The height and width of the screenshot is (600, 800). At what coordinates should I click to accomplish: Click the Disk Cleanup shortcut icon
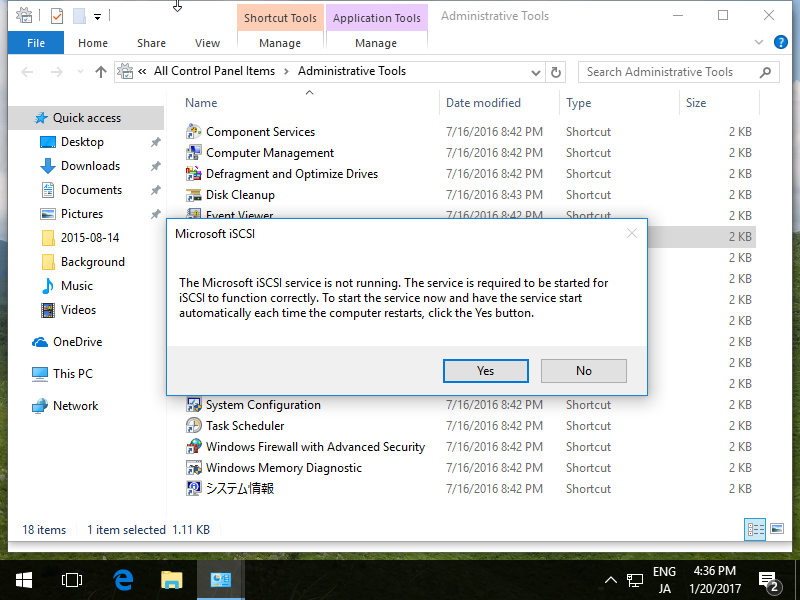click(x=193, y=194)
